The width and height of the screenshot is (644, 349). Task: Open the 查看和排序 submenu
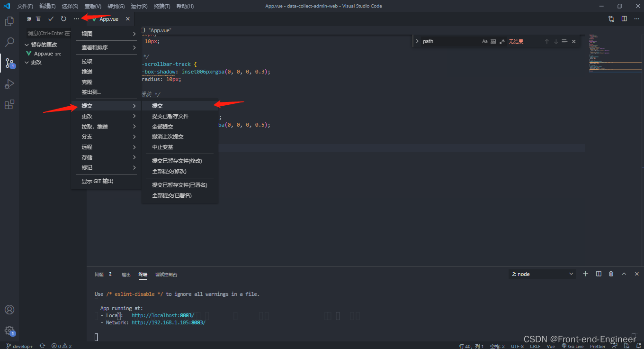tap(106, 47)
